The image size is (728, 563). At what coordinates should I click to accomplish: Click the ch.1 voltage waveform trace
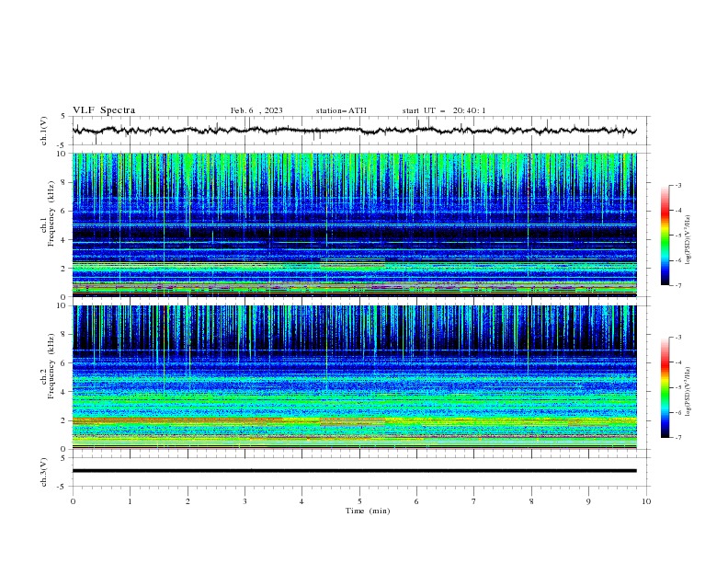pyautogui.click(x=354, y=131)
